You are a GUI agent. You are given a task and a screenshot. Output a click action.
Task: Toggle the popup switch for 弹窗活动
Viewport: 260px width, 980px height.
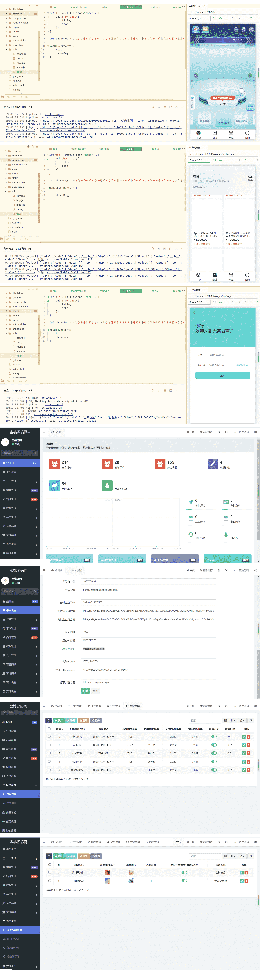pyautogui.click(x=184, y=881)
